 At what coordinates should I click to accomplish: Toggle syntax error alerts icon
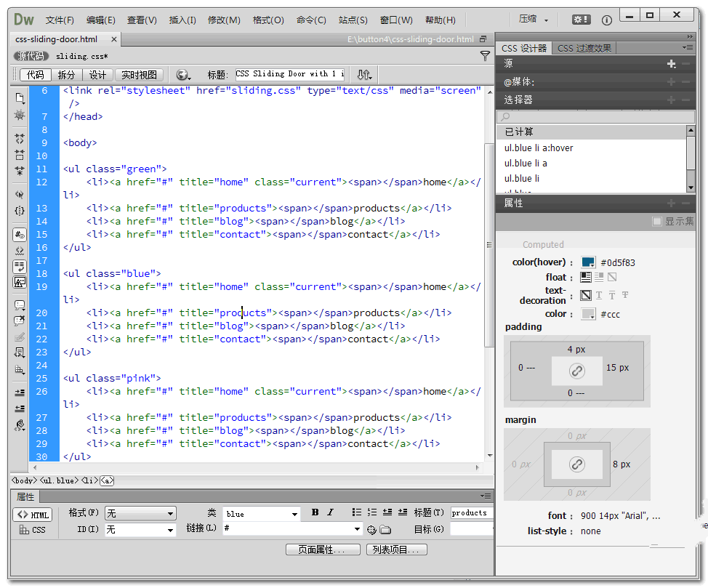pos(20,282)
